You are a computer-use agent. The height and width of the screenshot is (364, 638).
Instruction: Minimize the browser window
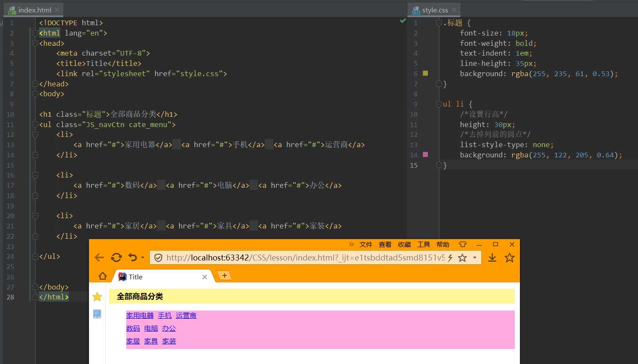[x=479, y=245]
